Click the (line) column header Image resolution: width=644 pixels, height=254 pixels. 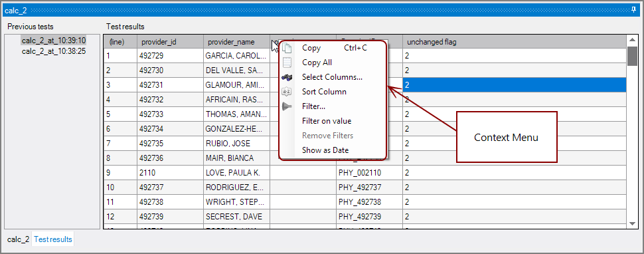coord(121,42)
